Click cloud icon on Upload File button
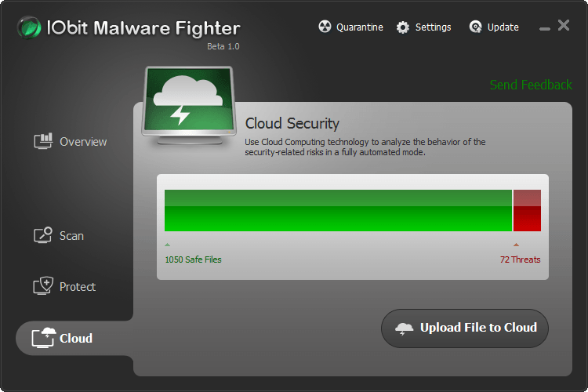The width and height of the screenshot is (588, 392). [404, 328]
